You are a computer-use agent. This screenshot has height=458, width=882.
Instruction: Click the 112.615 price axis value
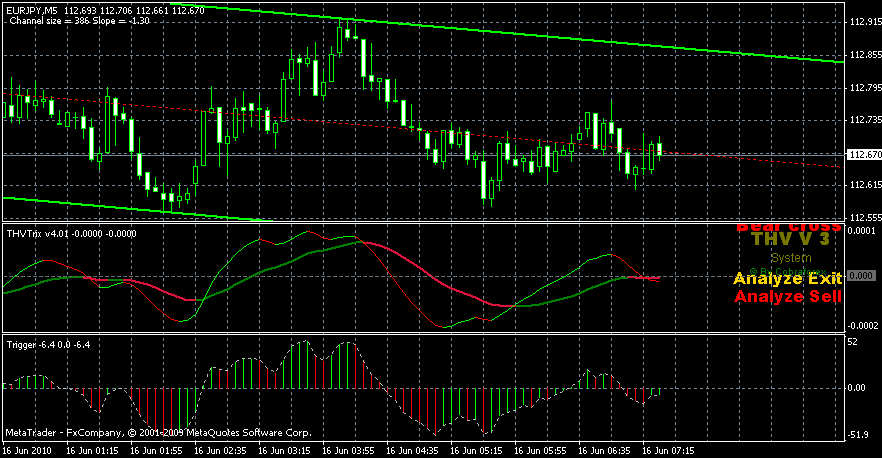point(865,185)
